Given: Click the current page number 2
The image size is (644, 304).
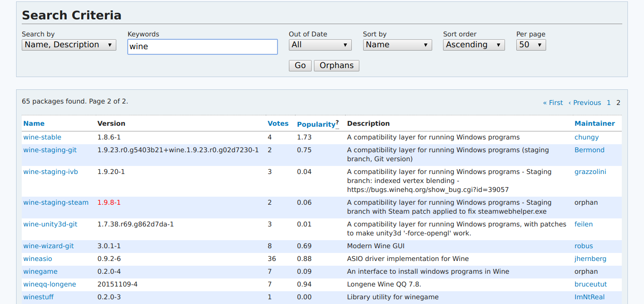Looking at the screenshot, I should (618, 103).
